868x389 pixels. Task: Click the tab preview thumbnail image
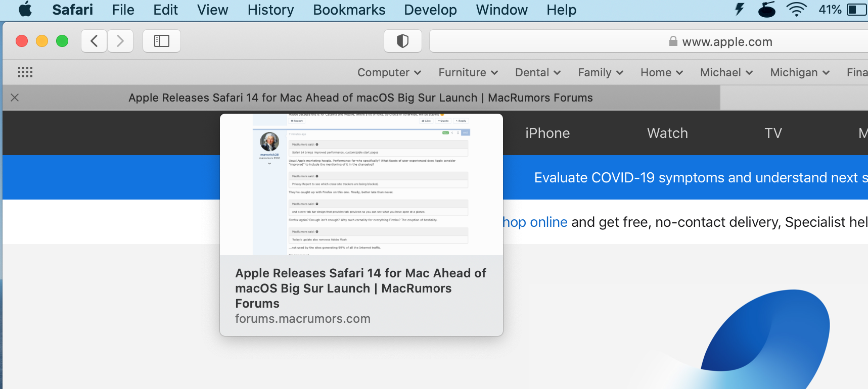coord(361,184)
